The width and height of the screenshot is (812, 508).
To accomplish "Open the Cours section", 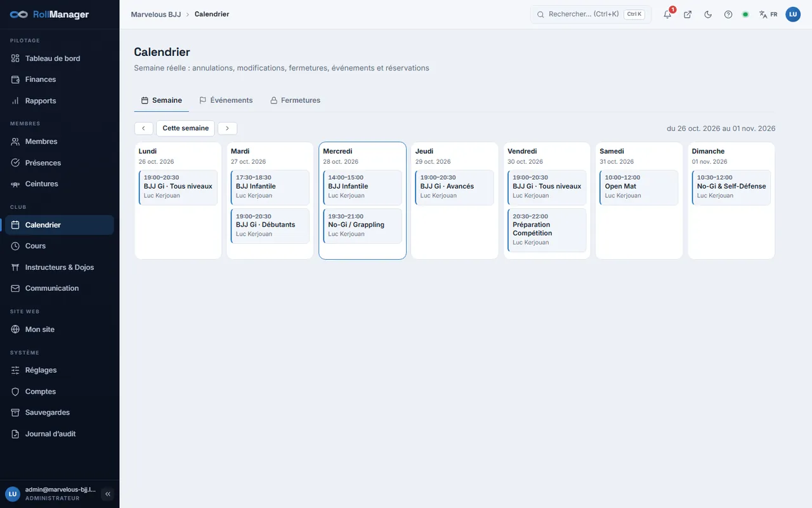I will [x=60, y=246].
